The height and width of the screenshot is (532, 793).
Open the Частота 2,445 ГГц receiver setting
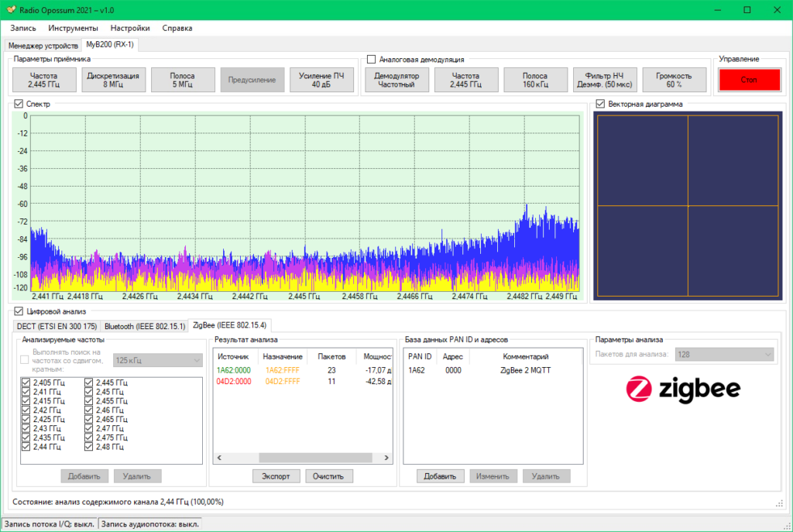(44, 80)
